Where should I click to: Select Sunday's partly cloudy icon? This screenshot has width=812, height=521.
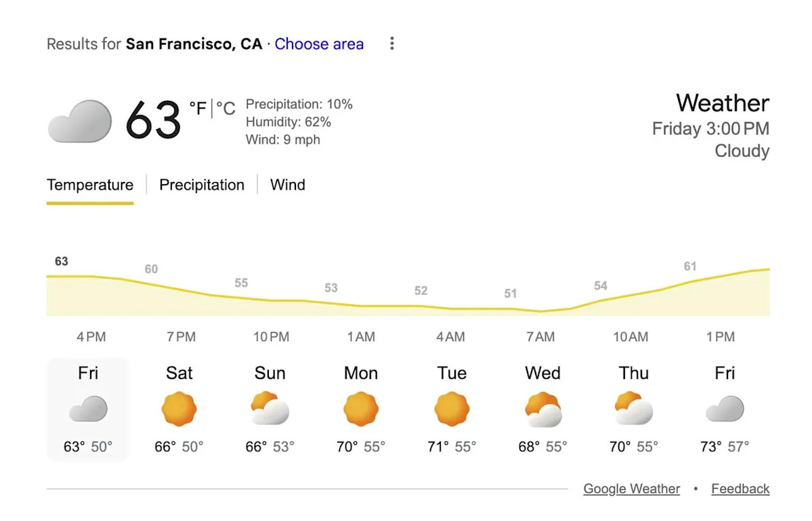tap(270, 409)
